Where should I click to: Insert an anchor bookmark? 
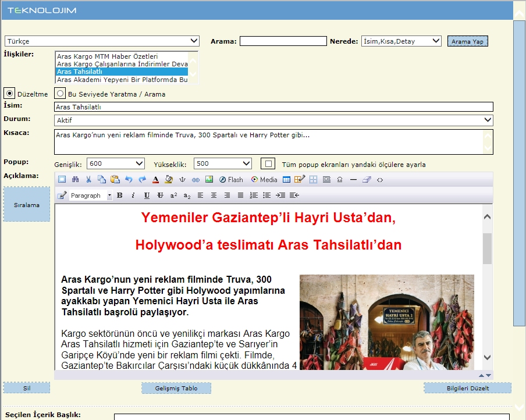pyautogui.click(x=182, y=180)
